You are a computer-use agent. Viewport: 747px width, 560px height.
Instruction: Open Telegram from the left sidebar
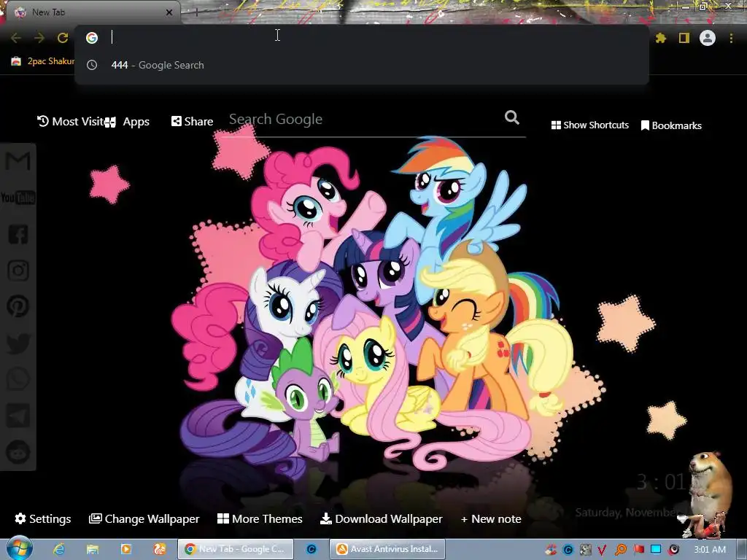[x=18, y=416]
